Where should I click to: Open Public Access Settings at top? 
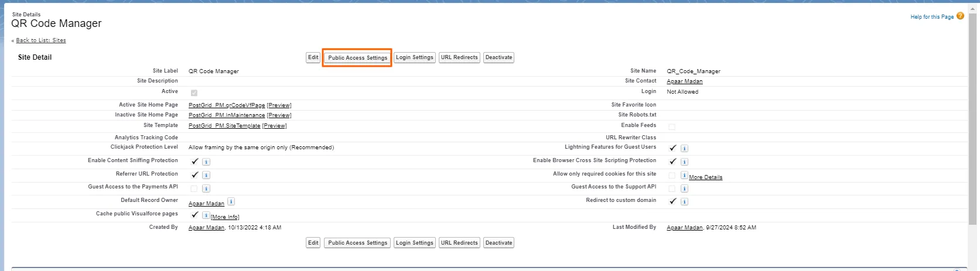[x=357, y=58]
